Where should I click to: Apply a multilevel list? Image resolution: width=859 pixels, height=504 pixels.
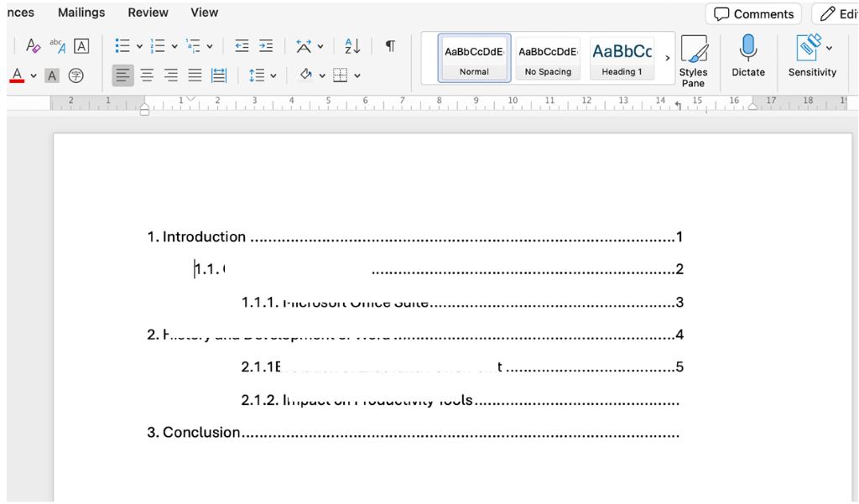[x=193, y=46]
